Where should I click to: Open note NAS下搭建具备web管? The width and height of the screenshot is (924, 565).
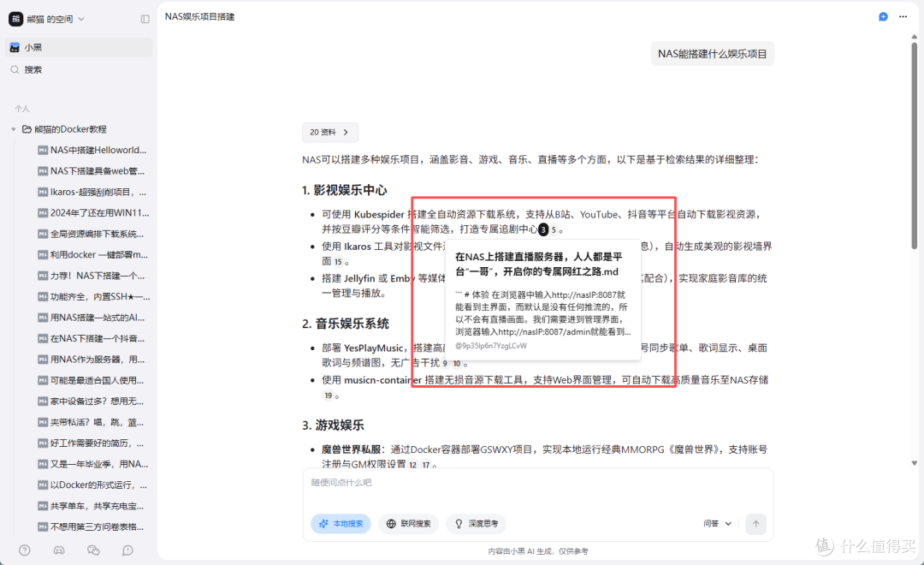(x=92, y=171)
